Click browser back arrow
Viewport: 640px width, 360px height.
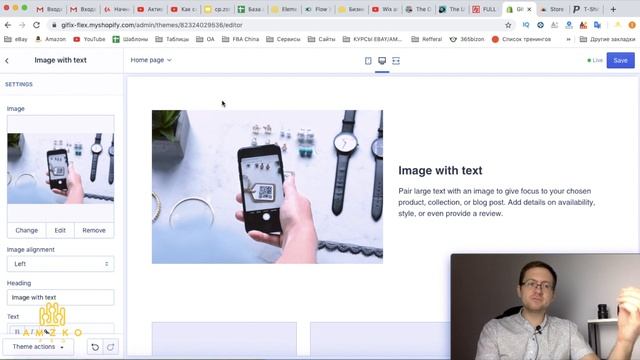click(8, 25)
